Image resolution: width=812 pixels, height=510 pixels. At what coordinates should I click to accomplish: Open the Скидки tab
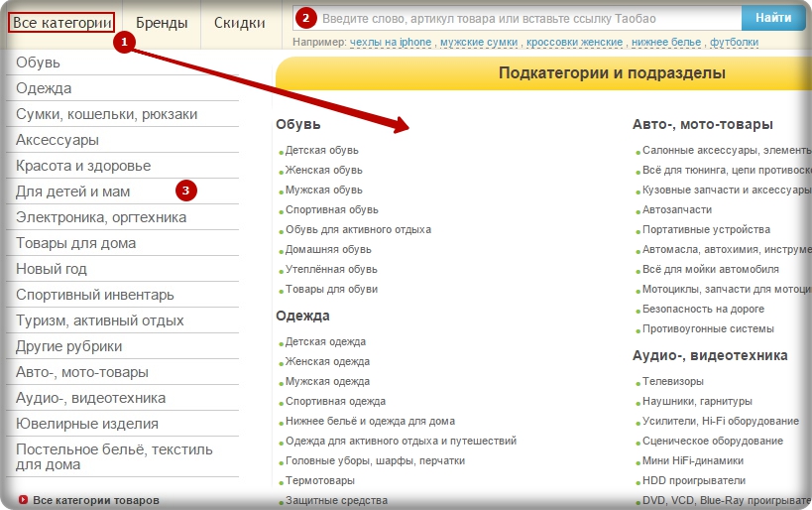[x=239, y=22]
